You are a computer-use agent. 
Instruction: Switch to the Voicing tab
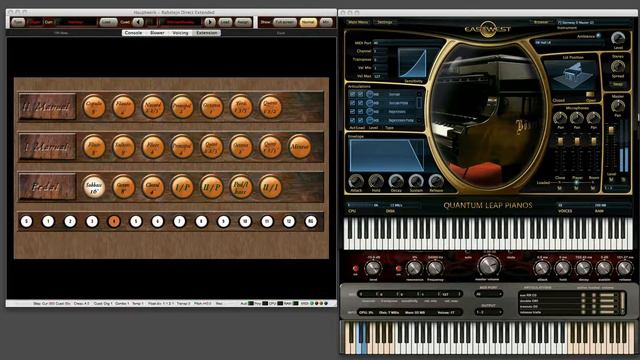coord(180,33)
